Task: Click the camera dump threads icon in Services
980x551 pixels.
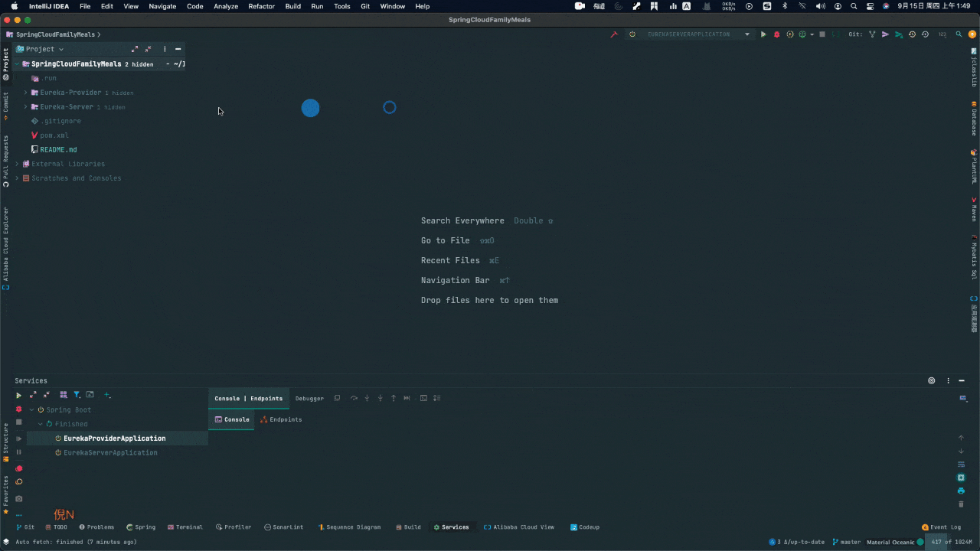Action: [19, 499]
